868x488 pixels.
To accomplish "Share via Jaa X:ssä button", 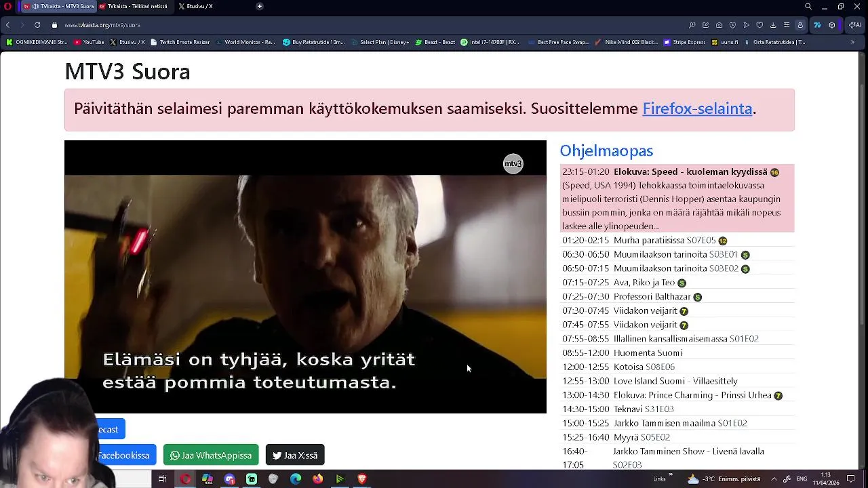I will [295, 455].
